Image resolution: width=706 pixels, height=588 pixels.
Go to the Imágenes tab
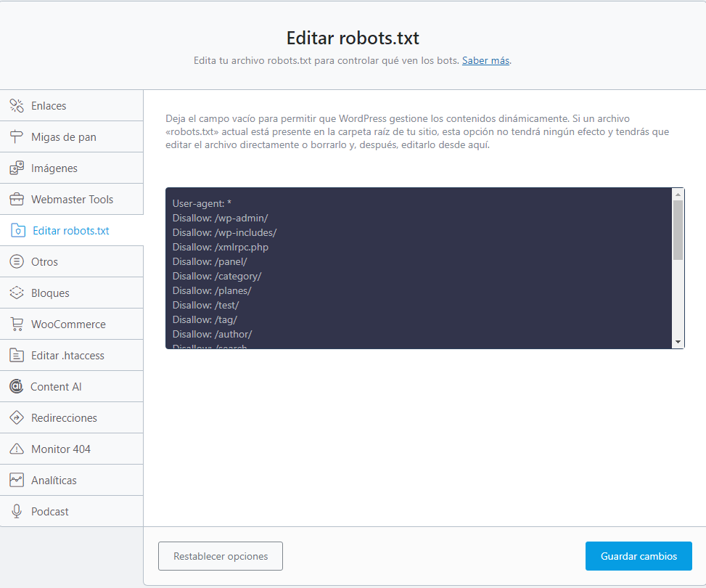[x=72, y=168]
